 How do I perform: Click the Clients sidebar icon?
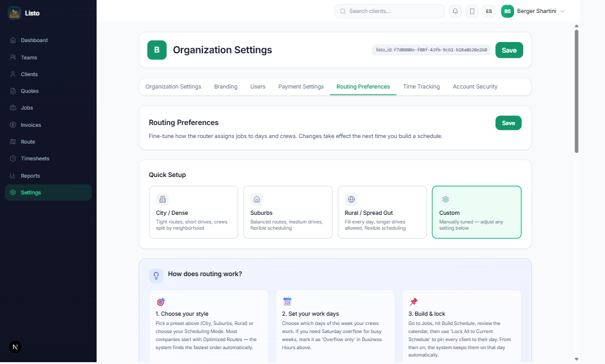[13, 74]
